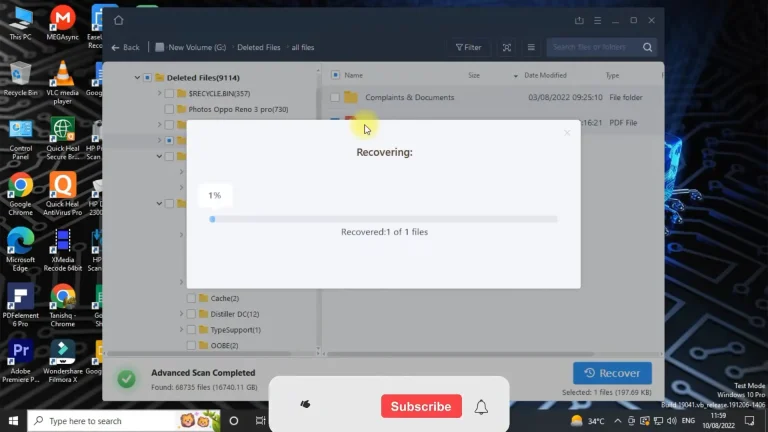Sort by Name column header
Viewport: 768px width, 432px height.
tap(353, 75)
